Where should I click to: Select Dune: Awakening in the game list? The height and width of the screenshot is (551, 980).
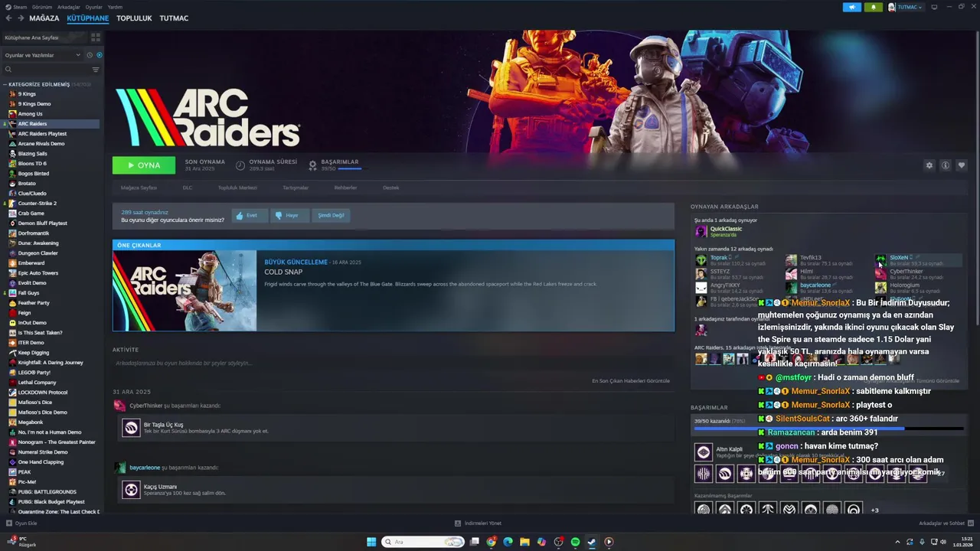(x=38, y=243)
